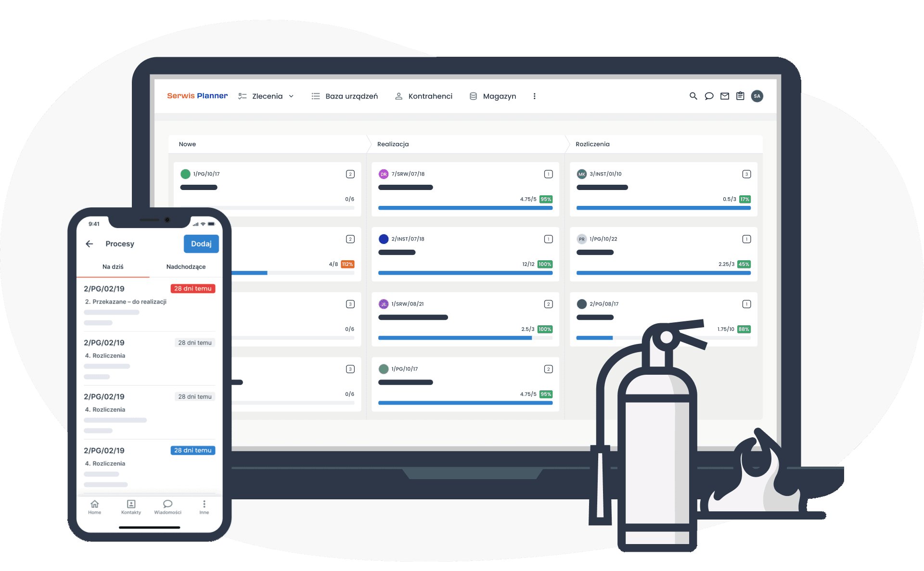Click the red 28 dni temu badge

[x=193, y=289]
